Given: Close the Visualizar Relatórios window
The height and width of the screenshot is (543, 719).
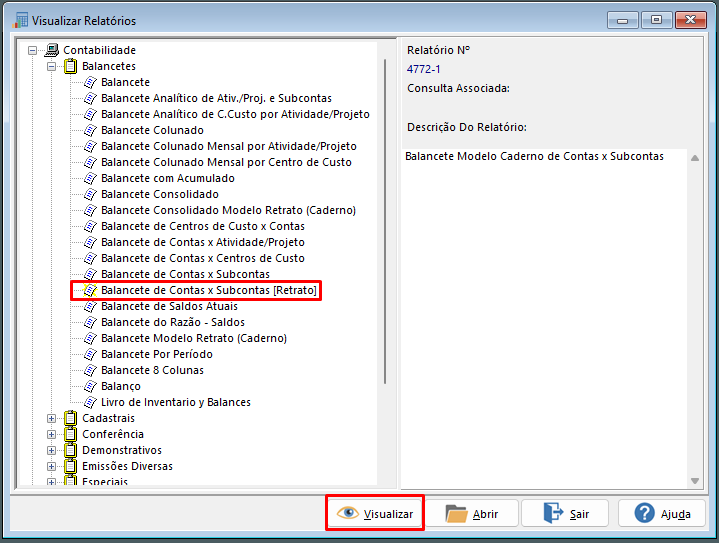Looking at the screenshot, I should pos(690,20).
